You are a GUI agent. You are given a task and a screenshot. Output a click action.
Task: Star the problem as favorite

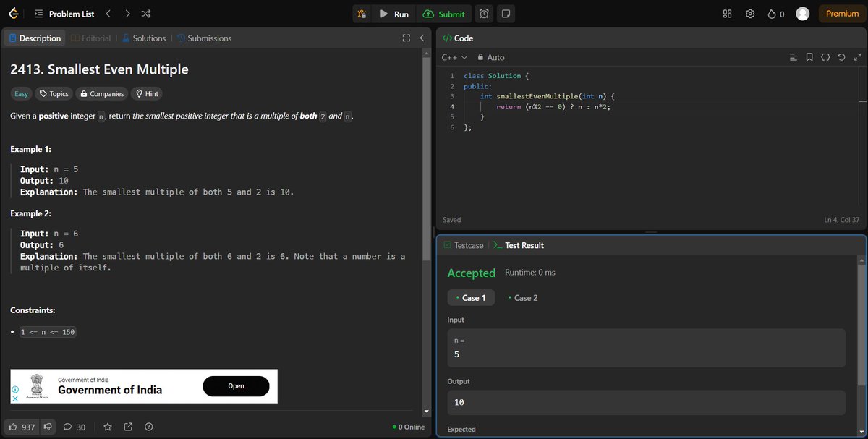pos(107,427)
